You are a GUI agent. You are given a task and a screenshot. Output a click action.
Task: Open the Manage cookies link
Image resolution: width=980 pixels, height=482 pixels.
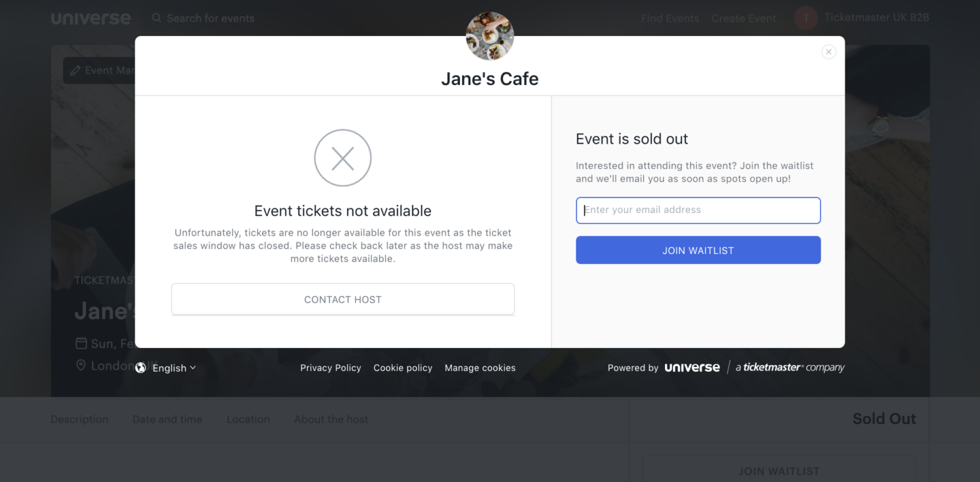[x=480, y=368]
